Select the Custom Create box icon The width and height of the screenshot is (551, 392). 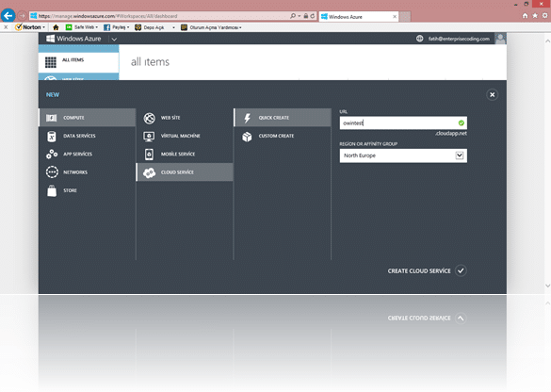pyautogui.click(x=247, y=137)
